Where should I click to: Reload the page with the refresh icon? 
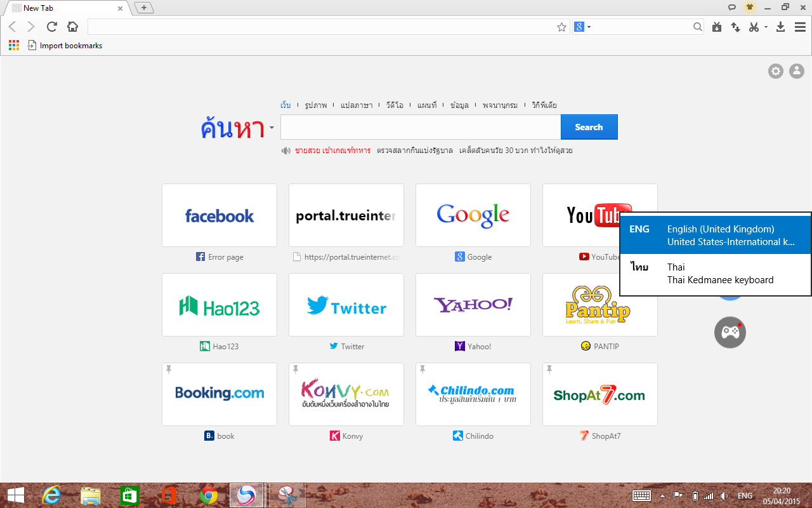pos(52,27)
